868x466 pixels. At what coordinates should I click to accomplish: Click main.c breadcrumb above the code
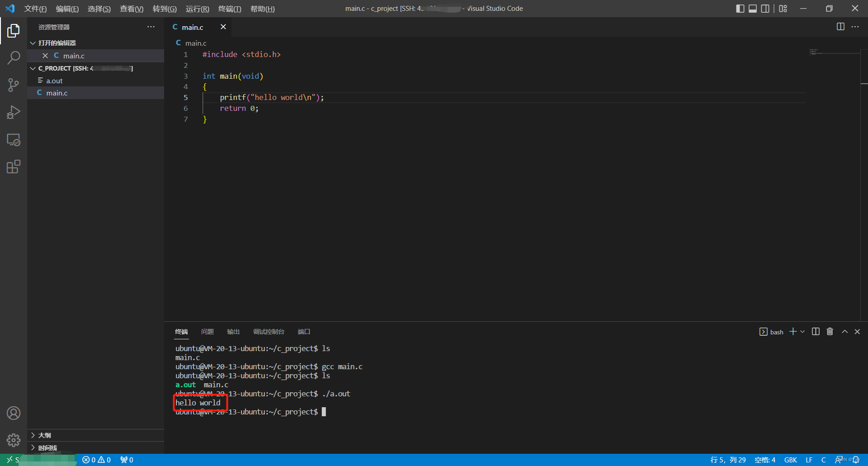point(195,43)
